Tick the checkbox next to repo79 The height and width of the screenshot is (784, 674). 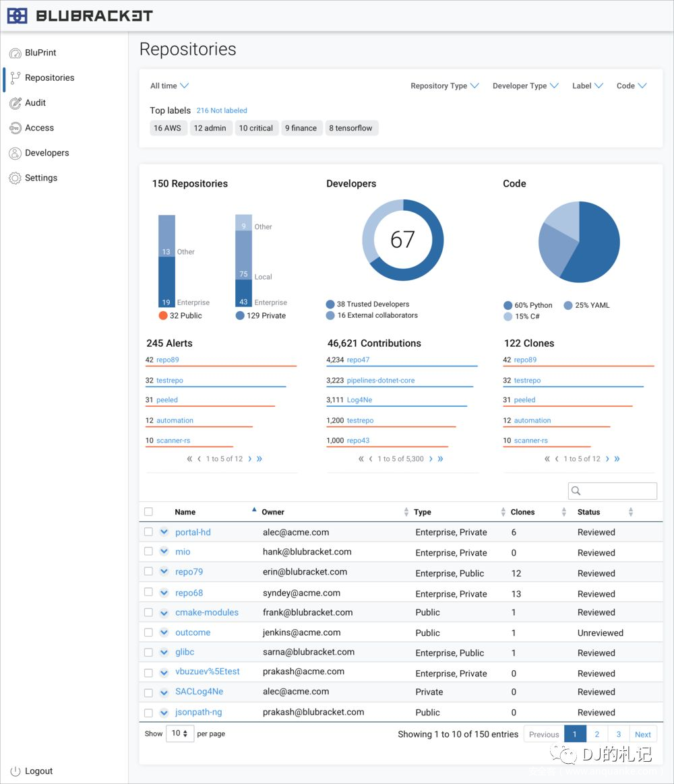pos(149,572)
